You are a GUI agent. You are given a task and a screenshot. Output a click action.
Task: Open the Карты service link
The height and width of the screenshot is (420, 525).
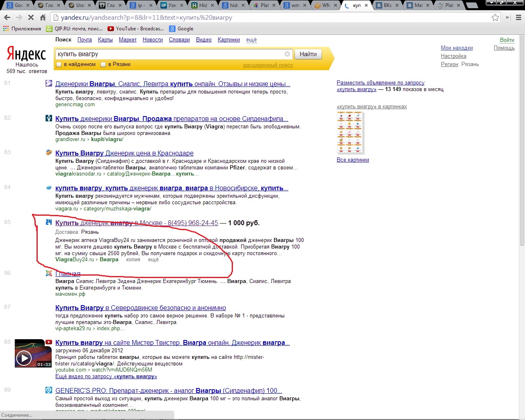click(105, 40)
